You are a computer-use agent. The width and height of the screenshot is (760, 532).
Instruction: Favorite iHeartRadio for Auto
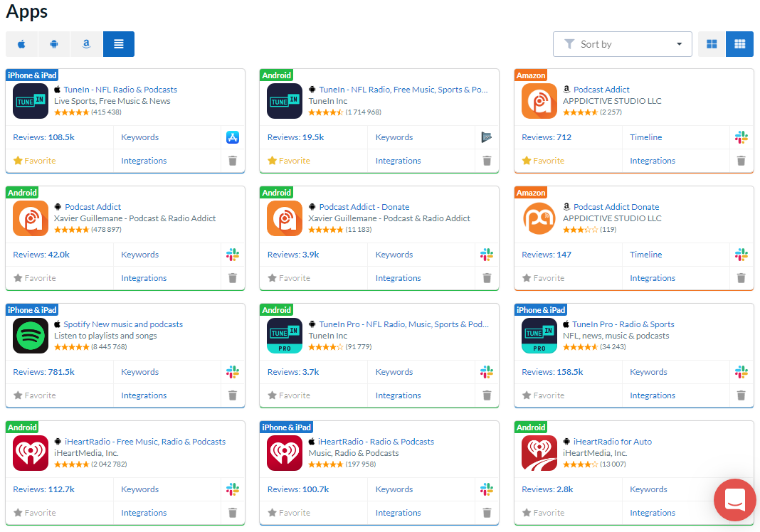[x=543, y=512]
